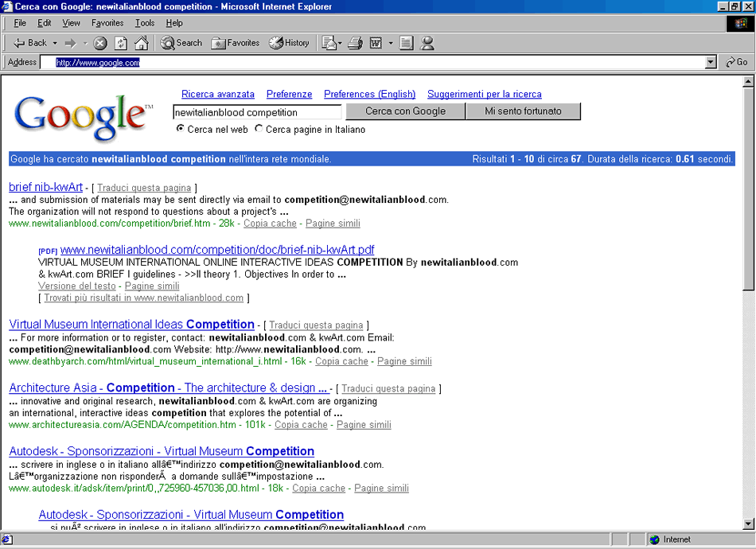Viewport: 756px width, 549px height.
Task: Open the 'Architecture Asia - Competition' result link
Action: pyautogui.click(x=169, y=387)
